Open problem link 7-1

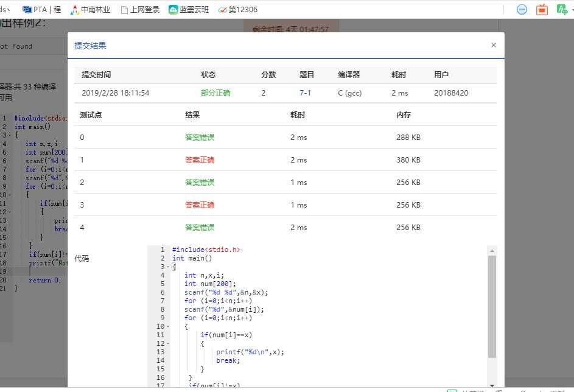tap(305, 93)
